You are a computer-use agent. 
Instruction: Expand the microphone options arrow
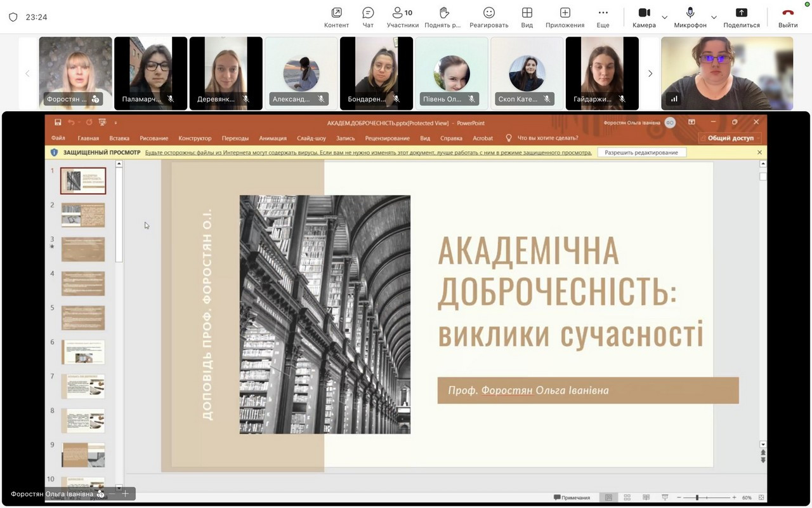coord(714,17)
